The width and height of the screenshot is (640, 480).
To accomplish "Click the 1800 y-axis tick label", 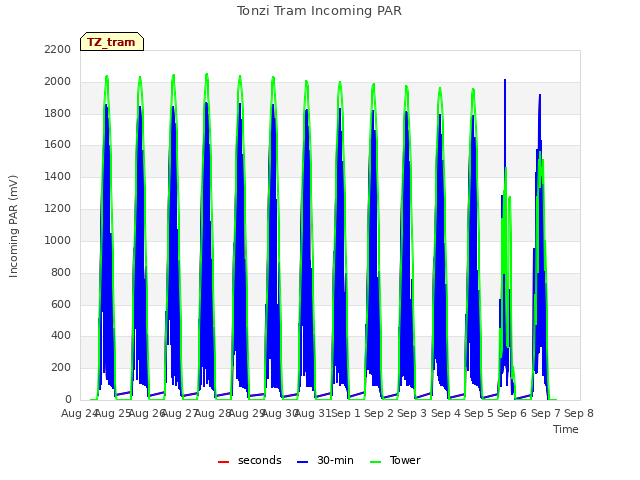I will coord(58,113).
